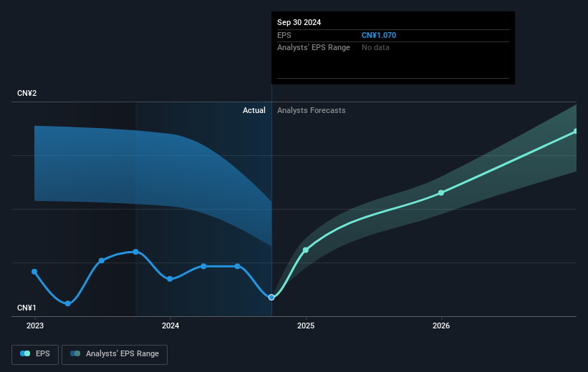This screenshot has height=372, width=588.
Task: Click the CN¥2 y-axis label
Action: [x=26, y=93]
